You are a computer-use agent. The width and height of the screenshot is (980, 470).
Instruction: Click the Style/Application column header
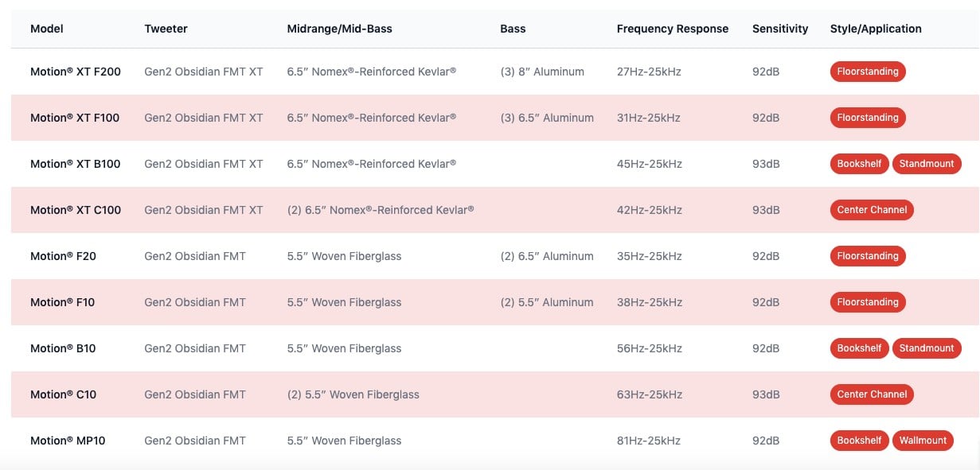[876, 29]
